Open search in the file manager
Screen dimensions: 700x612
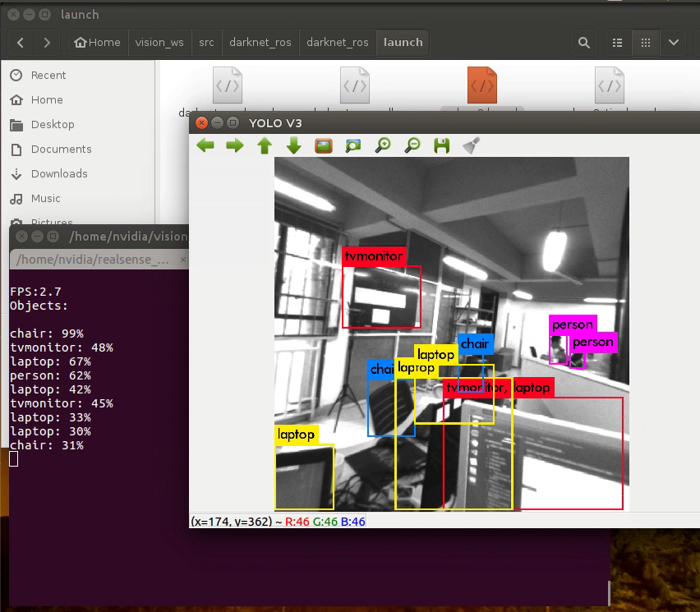pos(584,43)
